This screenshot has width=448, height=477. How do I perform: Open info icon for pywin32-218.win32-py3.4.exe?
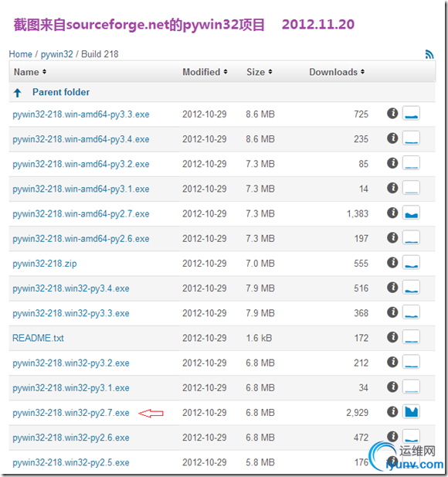pos(392,288)
